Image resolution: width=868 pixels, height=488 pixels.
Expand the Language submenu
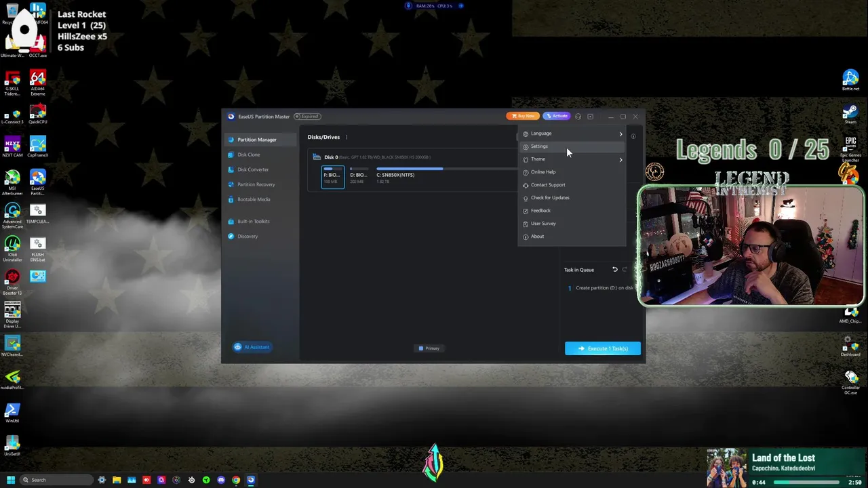pyautogui.click(x=571, y=134)
